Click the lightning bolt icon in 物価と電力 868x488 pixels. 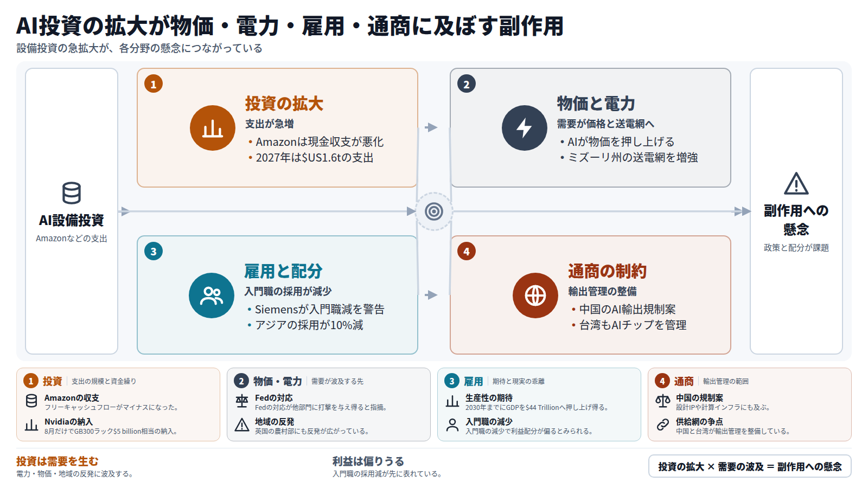click(x=524, y=128)
